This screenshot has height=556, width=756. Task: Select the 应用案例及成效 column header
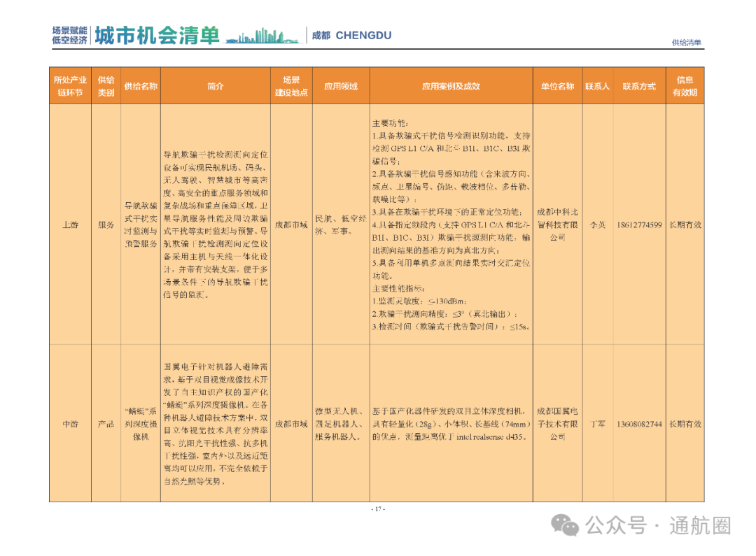tap(451, 86)
